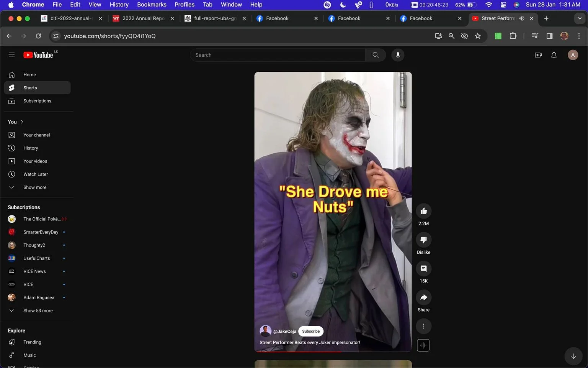Go to next short with down arrow
The image size is (588, 368).
click(x=573, y=356)
